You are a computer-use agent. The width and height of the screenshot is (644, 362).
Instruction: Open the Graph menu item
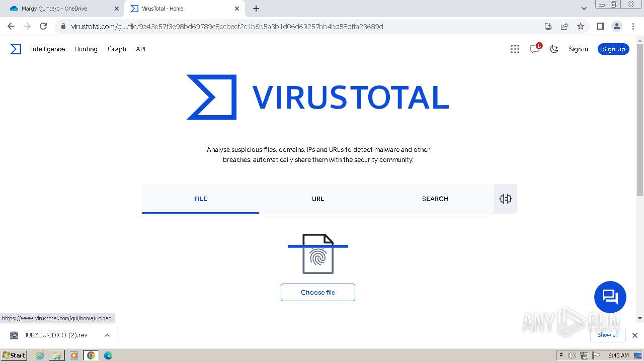coord(117,49)
